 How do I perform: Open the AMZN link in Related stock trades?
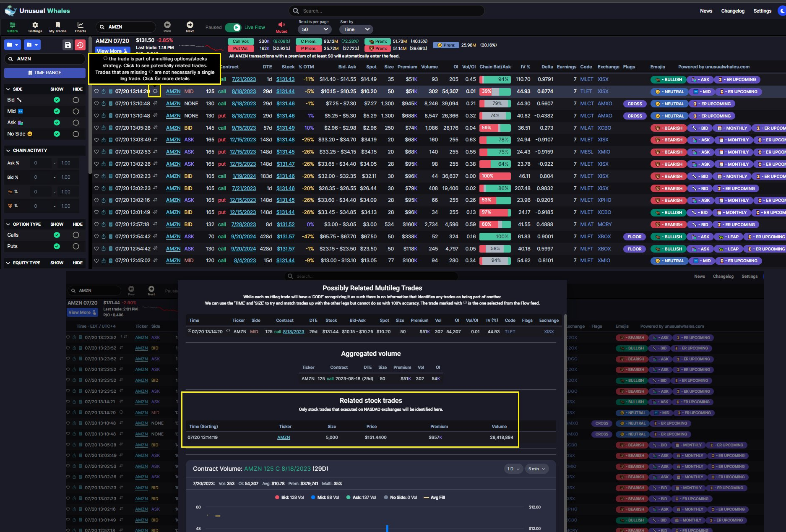click(x=284, y=438)
